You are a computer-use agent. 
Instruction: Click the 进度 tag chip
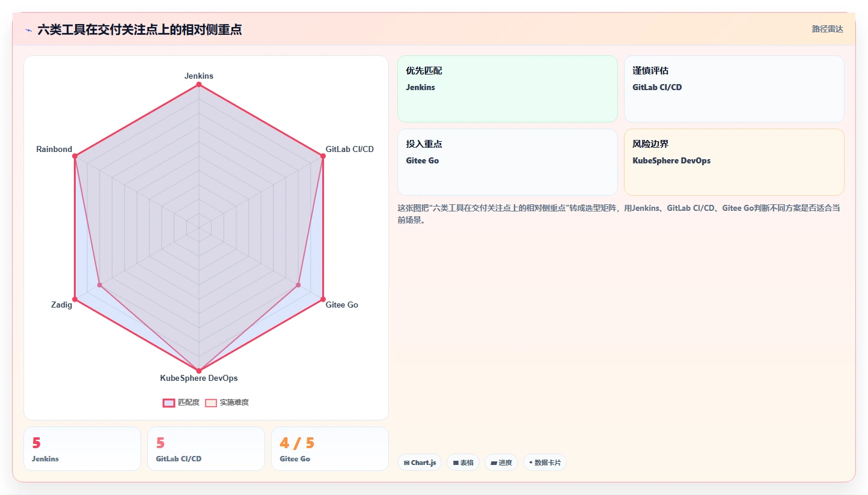tap(501, 463)
